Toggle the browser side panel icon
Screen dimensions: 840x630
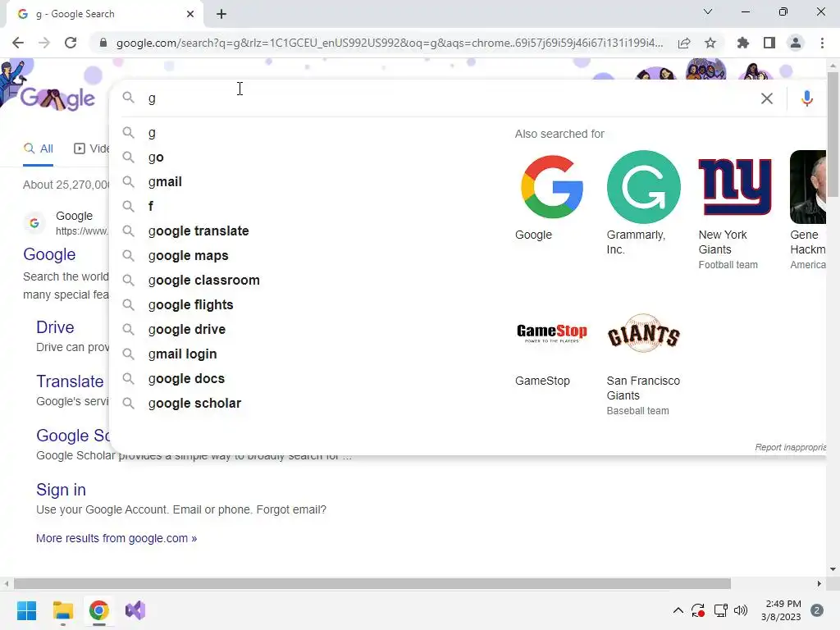tap(769, 43)
